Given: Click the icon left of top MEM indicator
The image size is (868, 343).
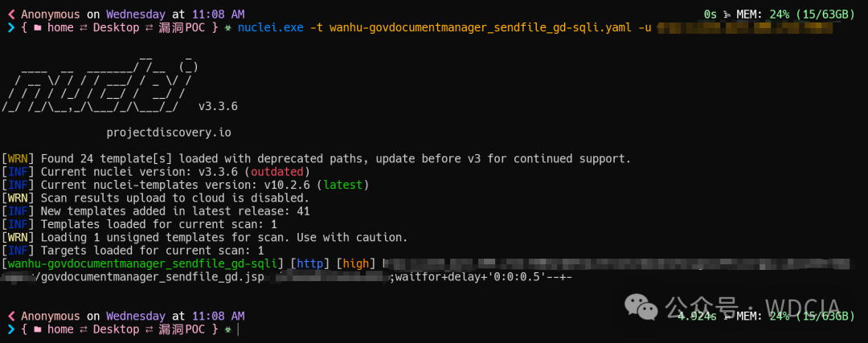Looking at the screenshot, I should click(727, 14).
